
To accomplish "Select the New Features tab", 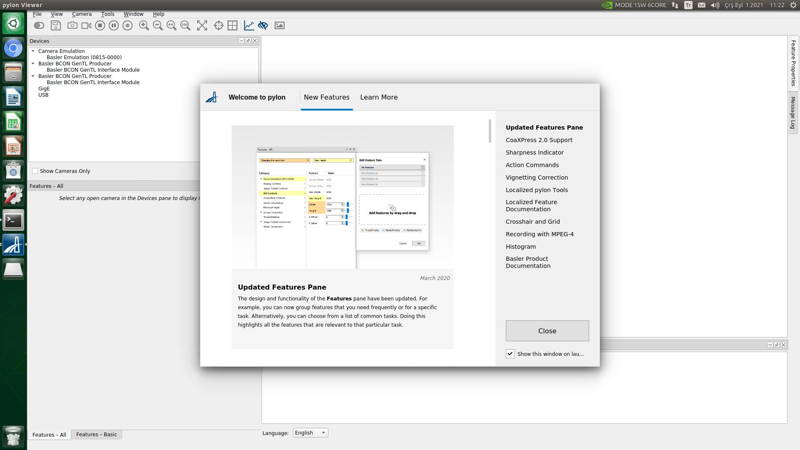I will point(327,97).
